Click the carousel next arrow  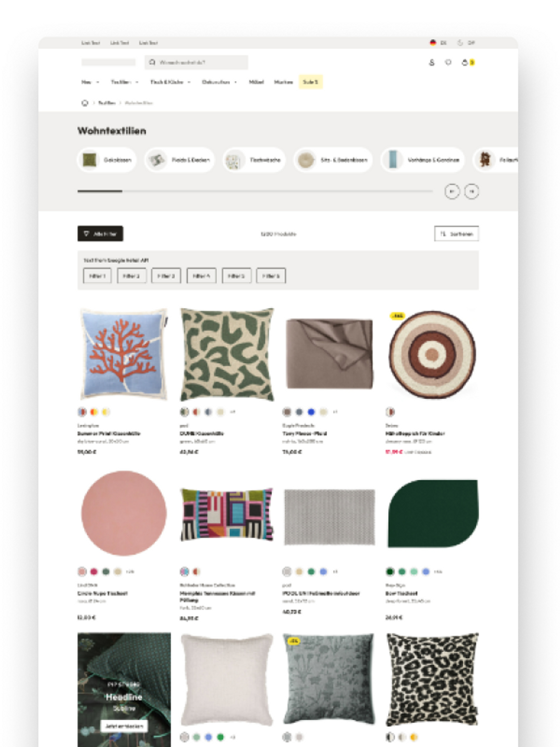coord(472,191)
